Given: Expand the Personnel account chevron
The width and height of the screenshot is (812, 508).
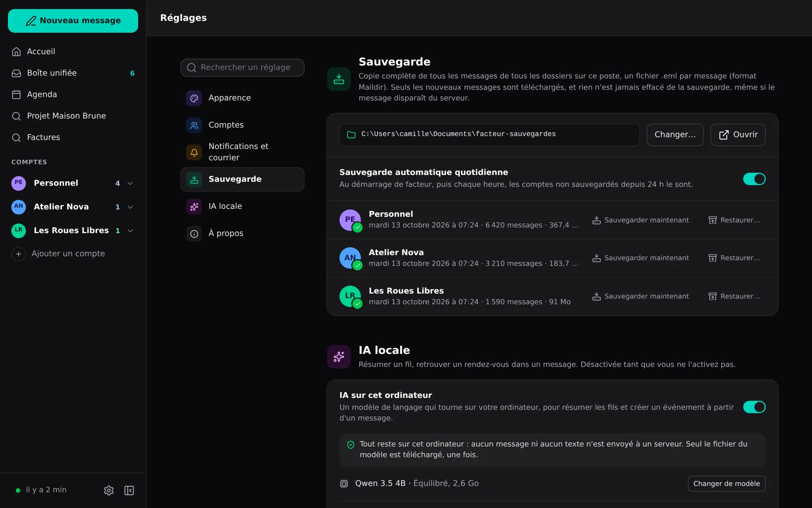Looking at the screenshot, I should [130, 183].
